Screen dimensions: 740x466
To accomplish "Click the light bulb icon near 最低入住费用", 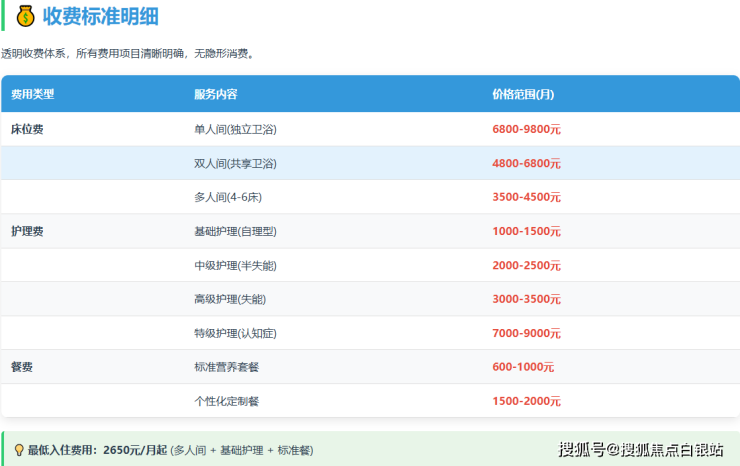I will tap(18, 450).
